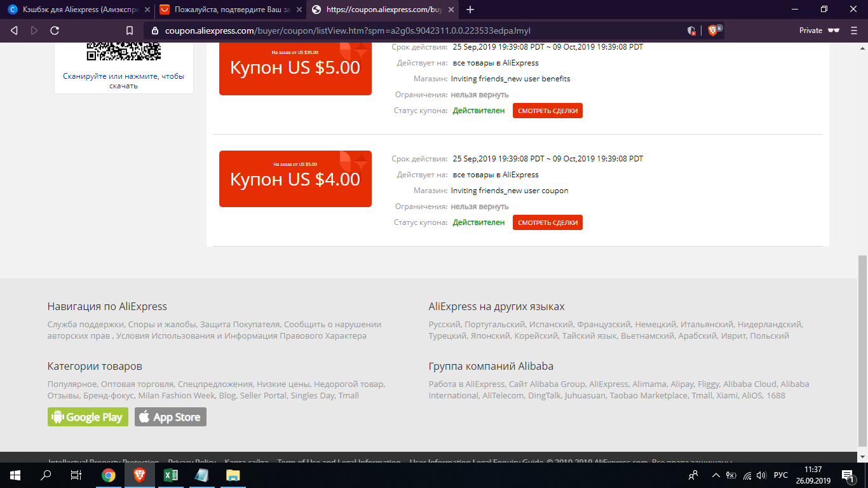Open the Арабский language link

point(697,335)
